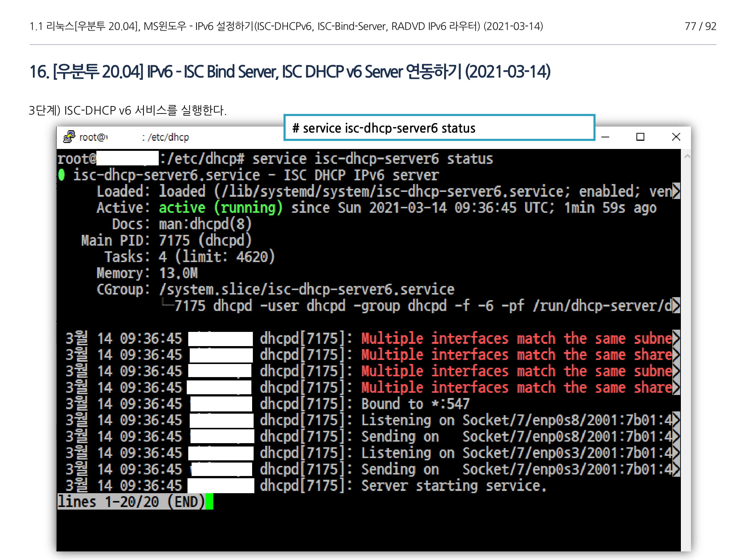The width and height of the screenshot is (747, 560).
Task: Click the green service status dot
Action: click(62, 175)
